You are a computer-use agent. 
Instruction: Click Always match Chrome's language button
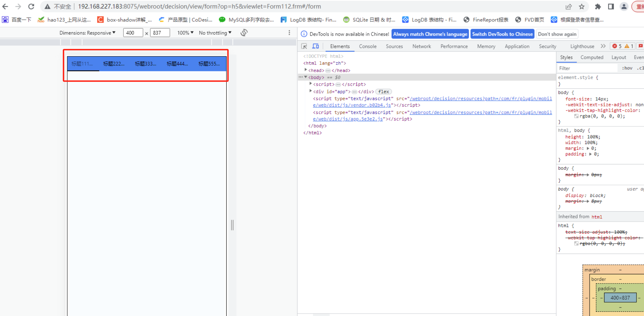point(430,34)
